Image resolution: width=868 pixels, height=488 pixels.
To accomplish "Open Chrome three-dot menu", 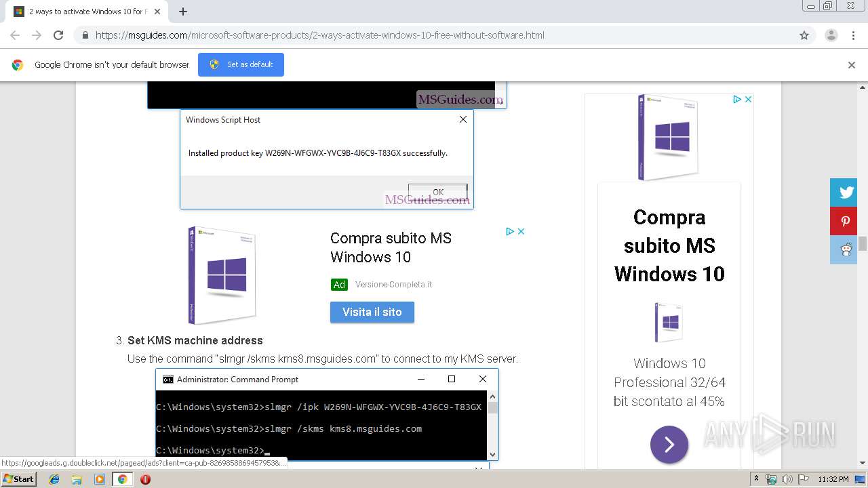I will click(x=853, y=35).
